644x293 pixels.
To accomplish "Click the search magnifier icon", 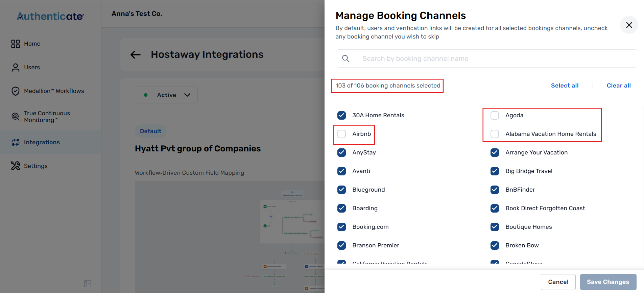I will (345, 58).
